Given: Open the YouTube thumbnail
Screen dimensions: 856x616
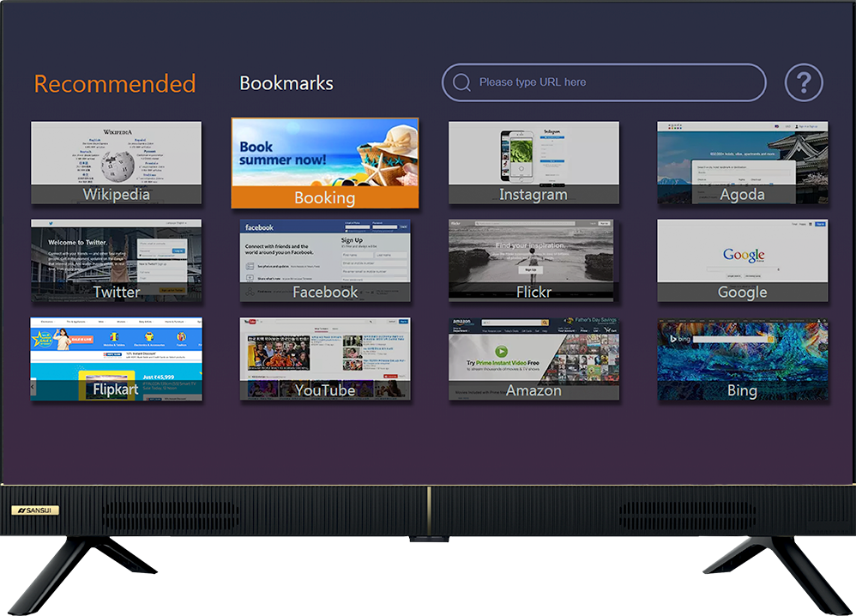Looking at the screenshot, I should (325, 359).
